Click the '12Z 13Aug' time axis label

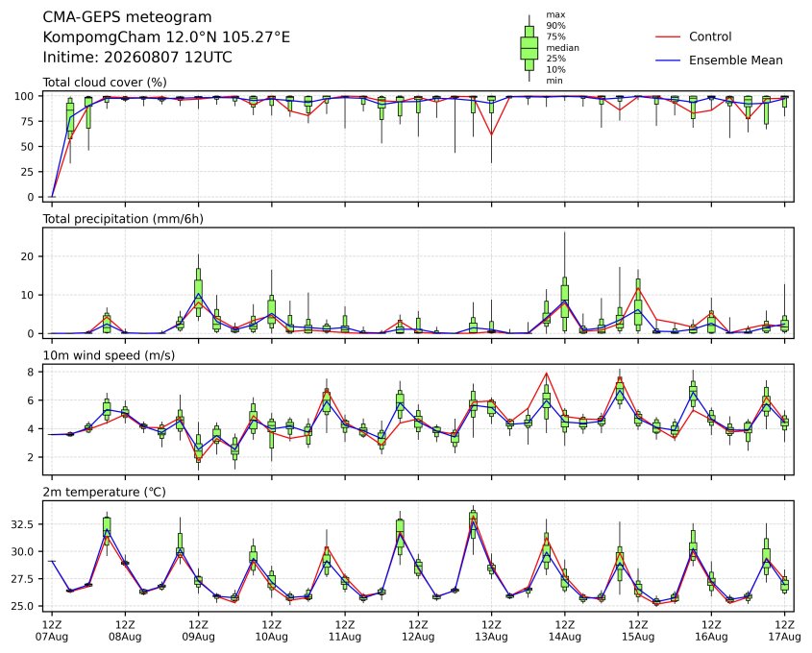(491, 630)
